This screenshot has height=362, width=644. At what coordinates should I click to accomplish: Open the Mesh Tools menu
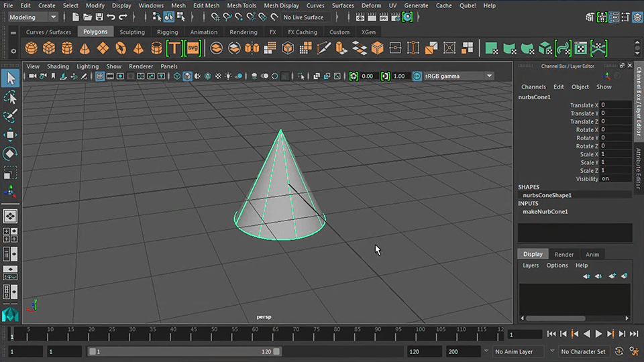(x=241, y=6)
